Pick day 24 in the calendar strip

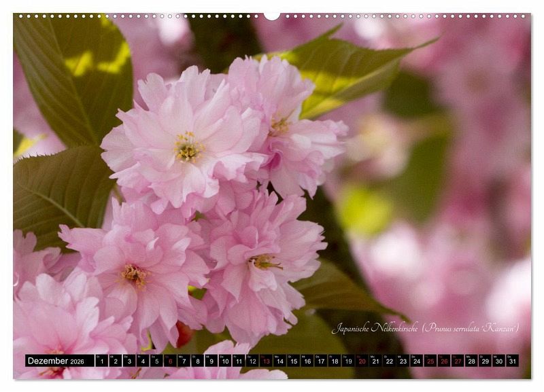pos(416,361)
